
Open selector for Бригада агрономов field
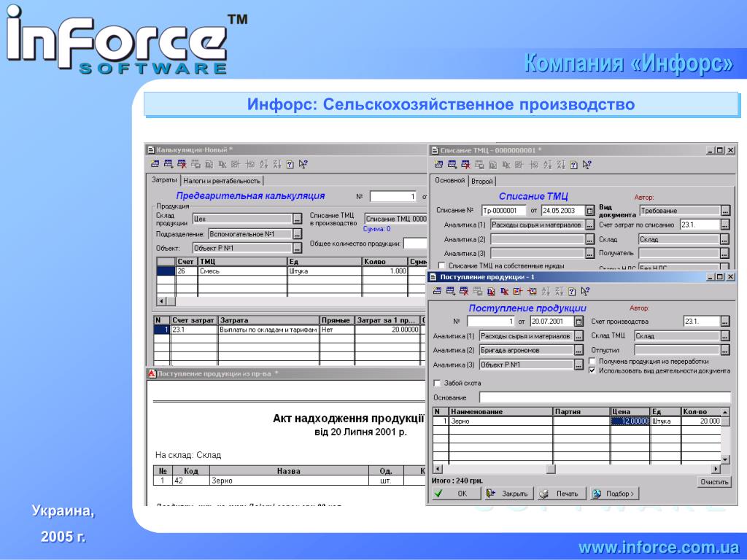click(x=578, y=350)
